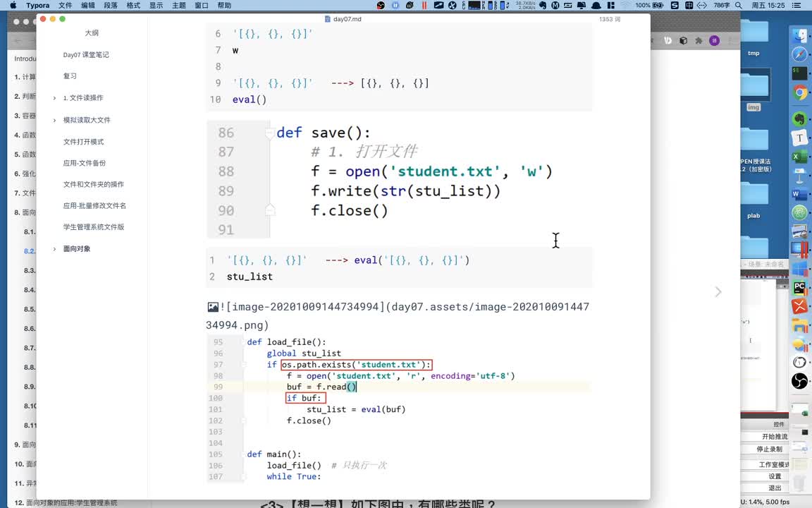Open the 文件 menu
The height and width of the screenshot is (508, 812).
pyautogui.click(x=66, y=5)
